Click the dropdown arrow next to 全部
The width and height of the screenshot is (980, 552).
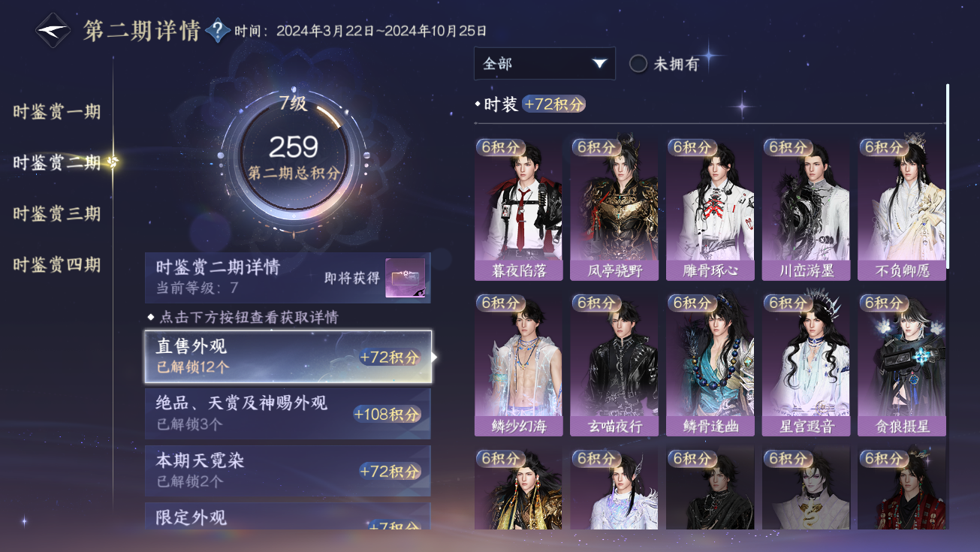(x=599, y=64)
